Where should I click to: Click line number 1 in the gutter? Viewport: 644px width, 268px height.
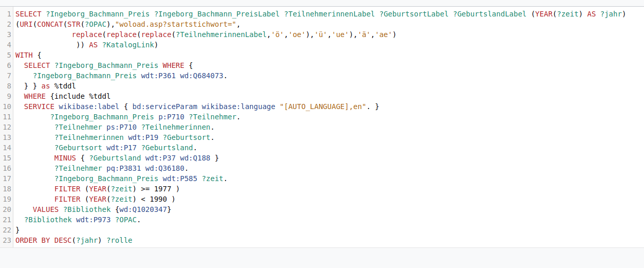point(9,14)
